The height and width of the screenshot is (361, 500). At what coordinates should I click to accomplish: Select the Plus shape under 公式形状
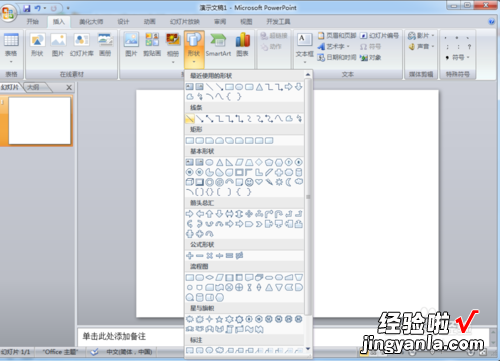tap(190, 256)
